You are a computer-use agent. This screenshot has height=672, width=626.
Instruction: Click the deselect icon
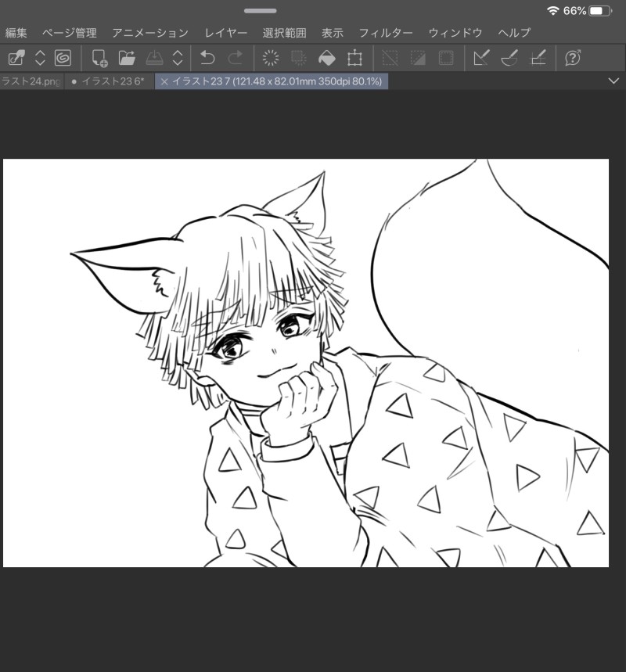(x=390, y=58)
